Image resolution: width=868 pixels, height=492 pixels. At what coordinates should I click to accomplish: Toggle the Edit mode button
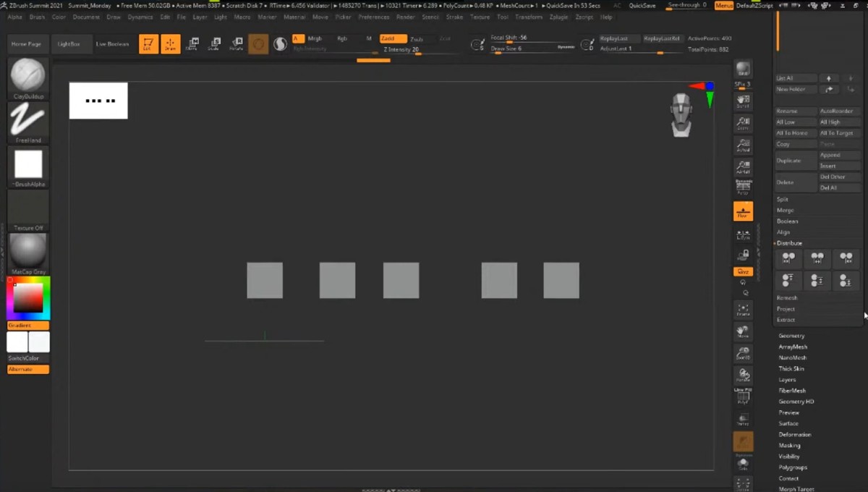148,44
